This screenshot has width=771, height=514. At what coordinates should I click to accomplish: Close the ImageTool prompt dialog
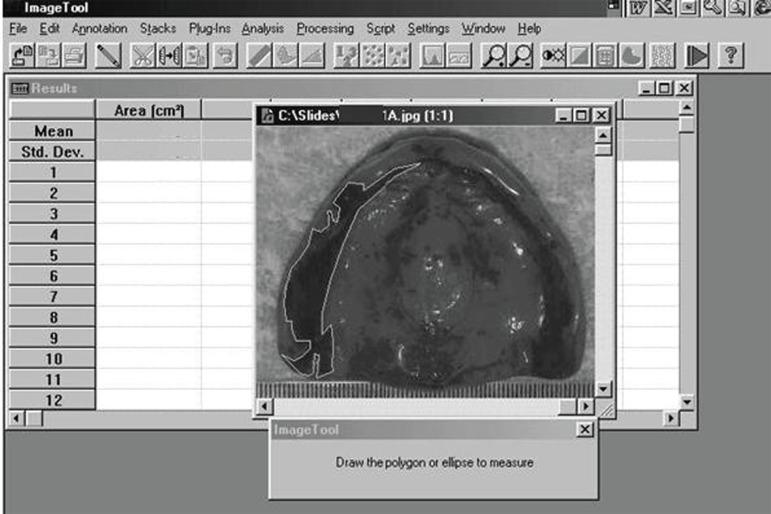[x=585, y=429]
